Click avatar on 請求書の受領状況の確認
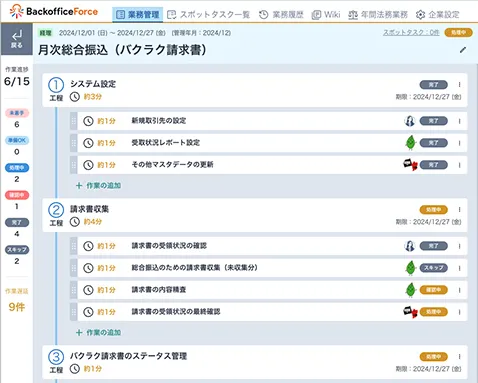Image resolution: width=478 pixels, height=383 pixels. [x=410, y=246]
